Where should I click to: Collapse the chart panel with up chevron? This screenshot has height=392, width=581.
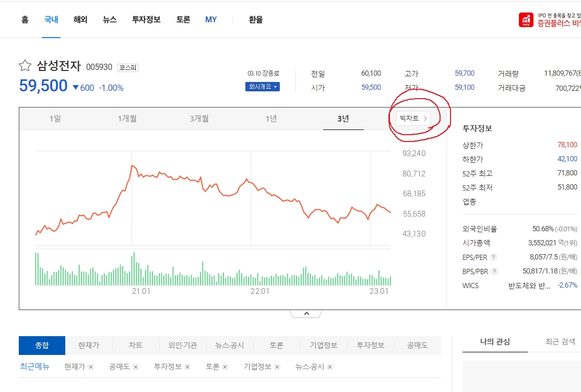click(x=306, y=314)
